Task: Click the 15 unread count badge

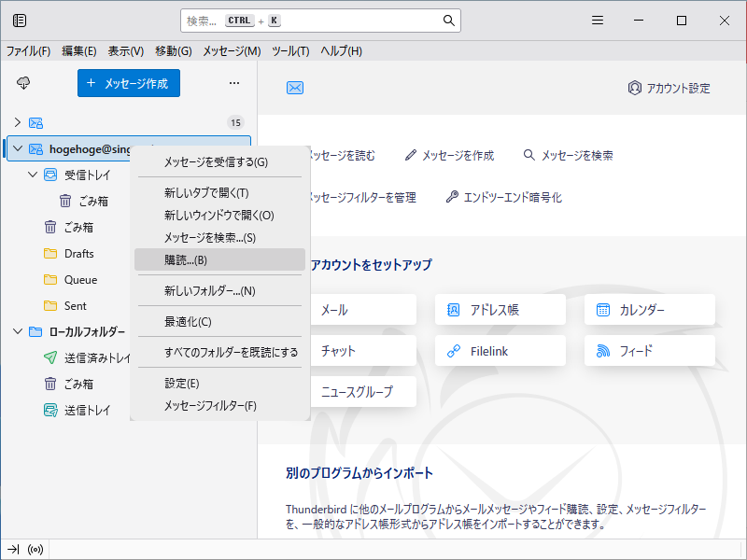Action: coord(235,123)
